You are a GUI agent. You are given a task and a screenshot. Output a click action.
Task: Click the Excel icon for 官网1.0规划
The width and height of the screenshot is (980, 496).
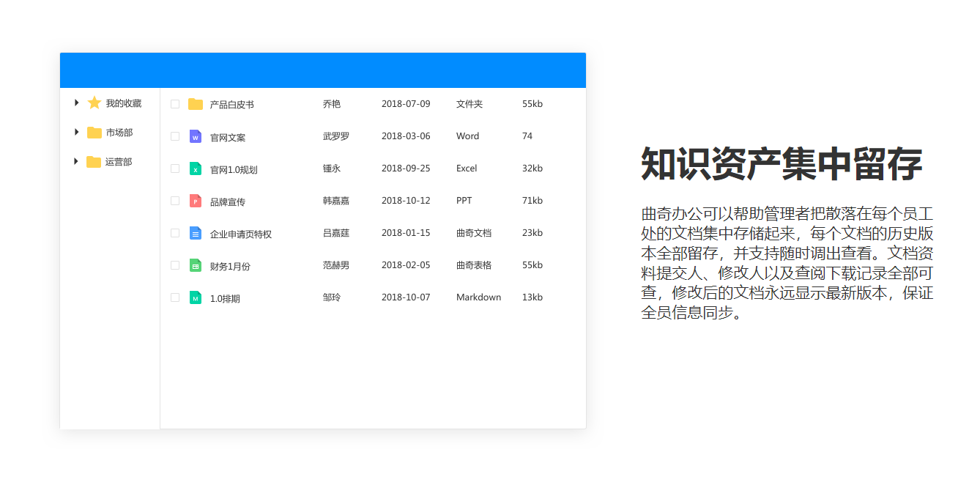[x=196, y=169]
